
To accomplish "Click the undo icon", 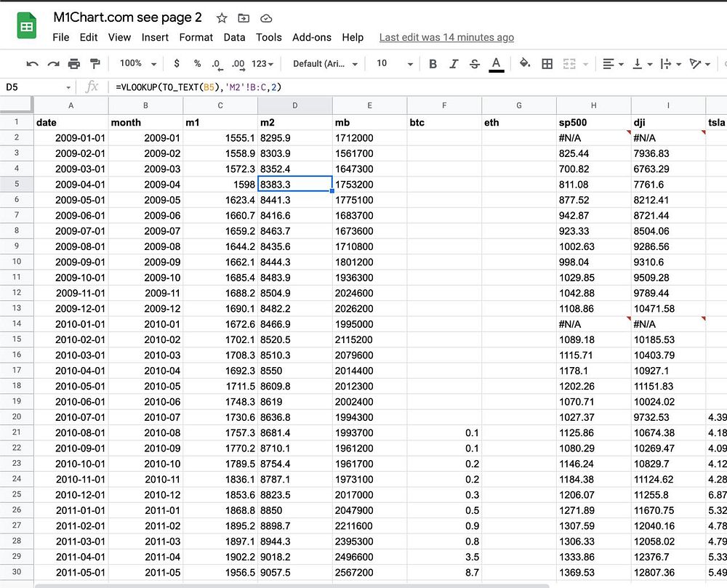I will [x=32, y=64].
